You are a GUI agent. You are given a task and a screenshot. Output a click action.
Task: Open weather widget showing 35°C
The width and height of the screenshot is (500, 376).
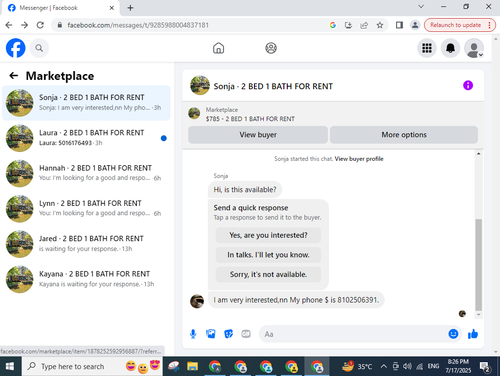coord(357,366)
